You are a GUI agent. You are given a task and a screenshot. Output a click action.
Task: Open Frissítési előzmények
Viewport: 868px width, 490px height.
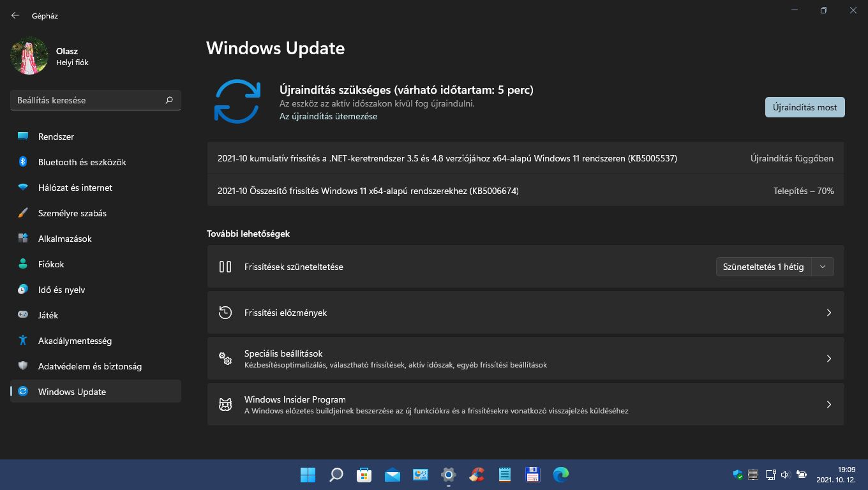[525, 313]
